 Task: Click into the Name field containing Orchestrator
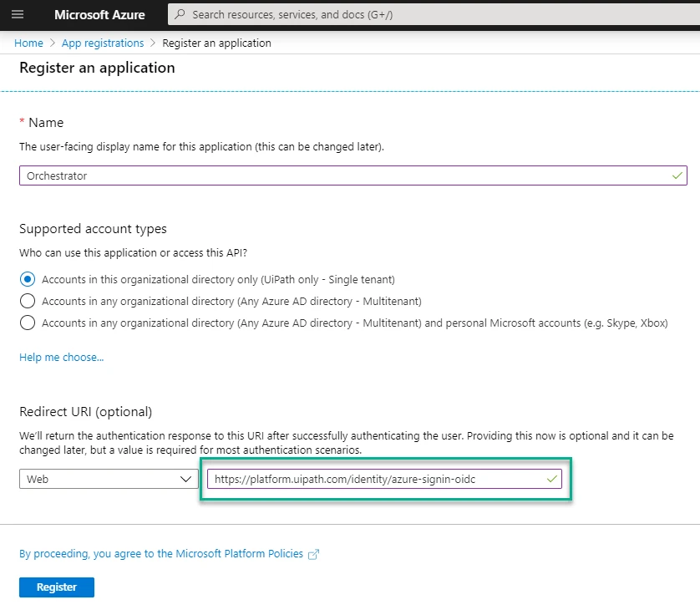(353, 175)
